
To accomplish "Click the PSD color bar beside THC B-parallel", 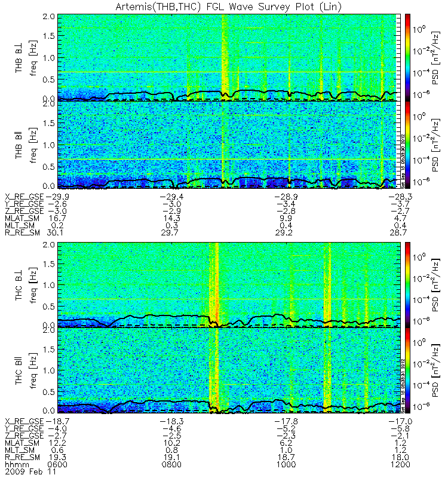I will (407, 370).
